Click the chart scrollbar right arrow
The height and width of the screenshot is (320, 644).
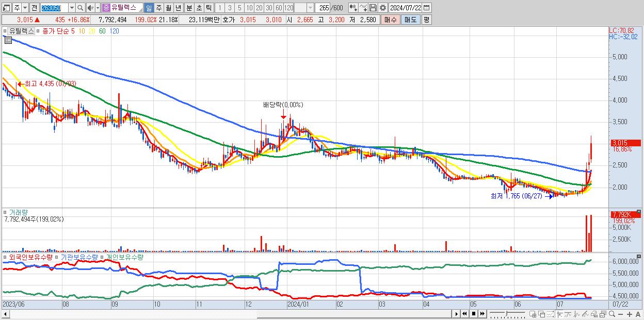(x=456, y=314)
